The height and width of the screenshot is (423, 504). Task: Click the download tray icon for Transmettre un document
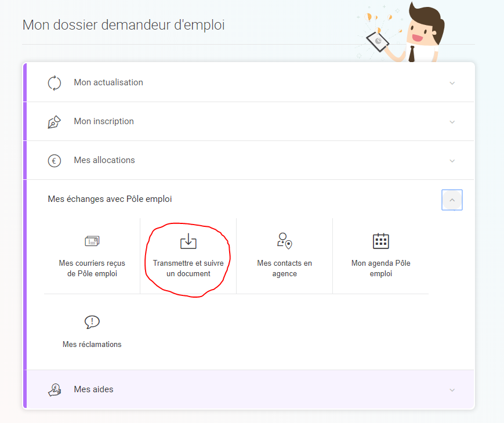[188, 241]
